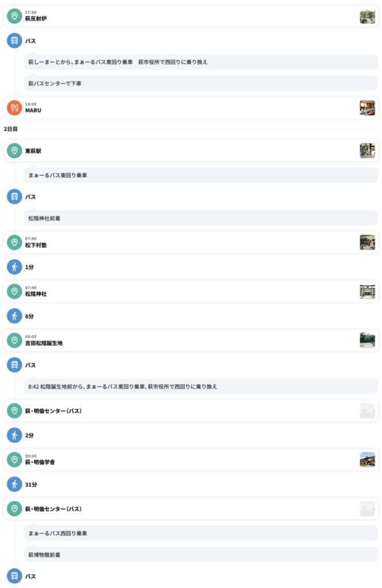382x588 pixels.
Task: Click the walking icon labeled 6分
Action: 14,316
